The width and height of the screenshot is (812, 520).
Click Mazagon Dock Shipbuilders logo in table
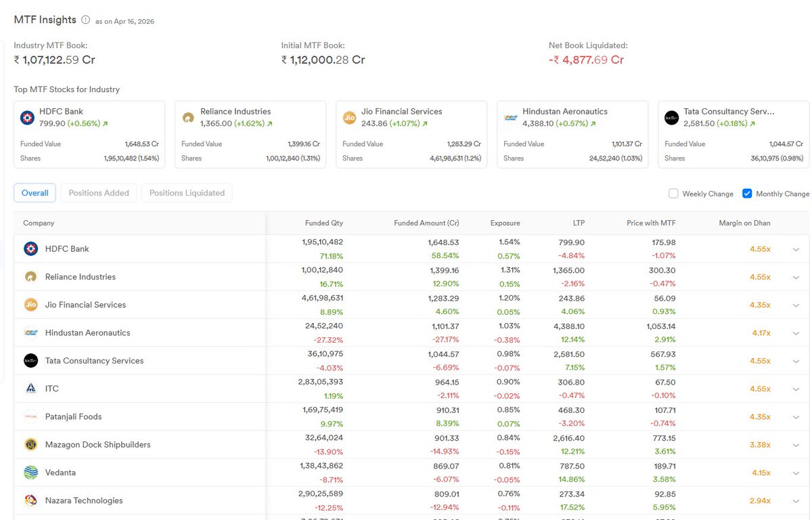pyautogui.click(x=30, y=444)
